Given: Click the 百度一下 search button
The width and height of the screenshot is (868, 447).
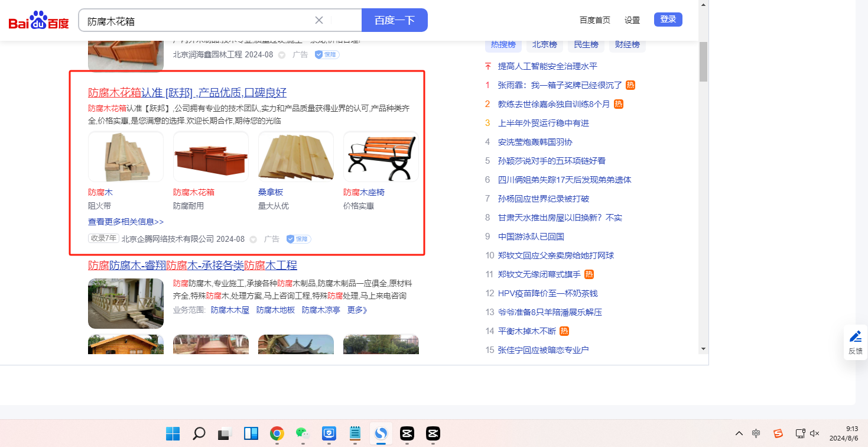Looking at the screenshot, I should [395, 20].
